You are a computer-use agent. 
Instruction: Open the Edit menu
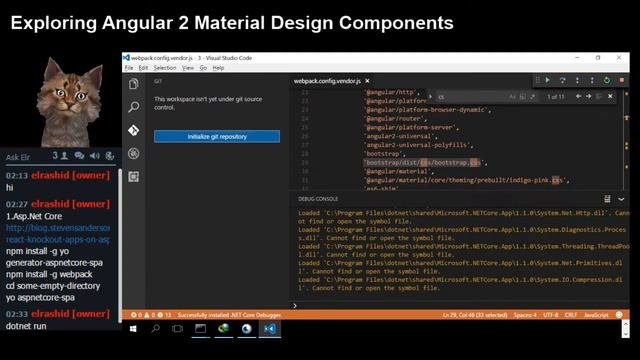143,68
